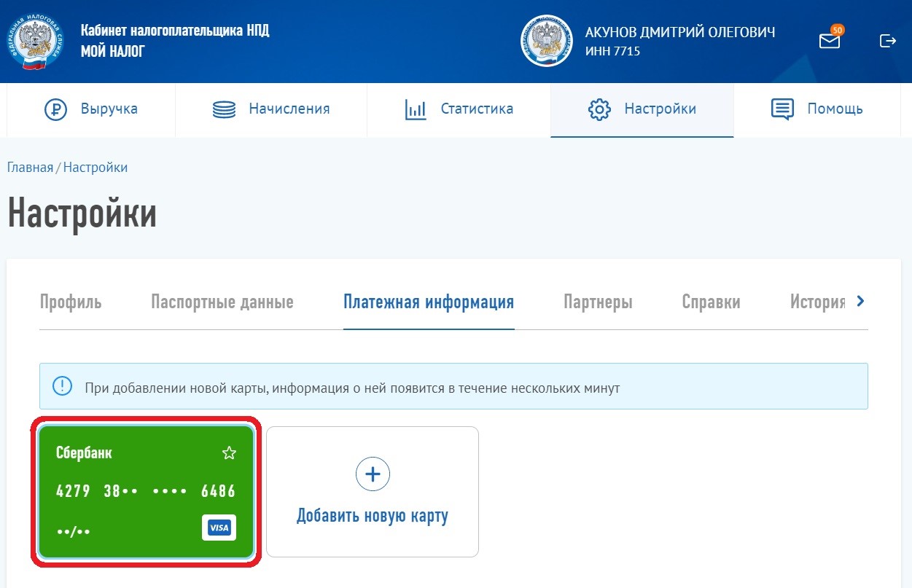
Task: Open the Помощь section
Action: pyautogui.click(x=817, y=109)
